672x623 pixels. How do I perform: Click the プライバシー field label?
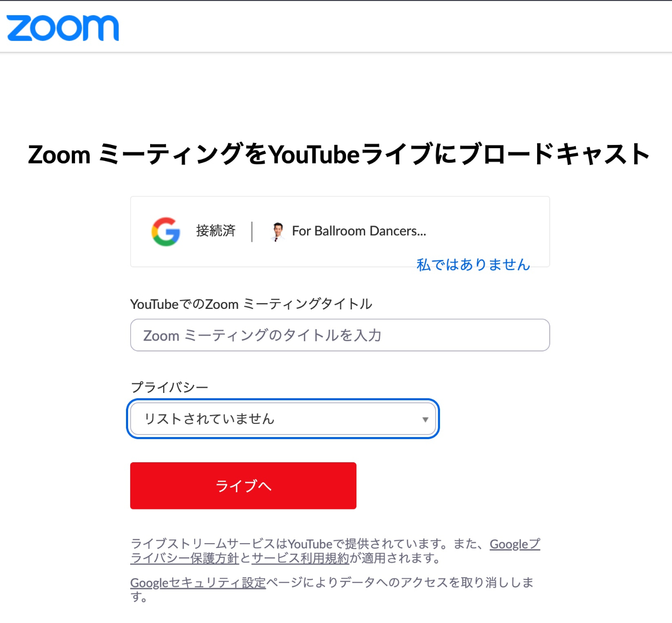tap(169, 387)
